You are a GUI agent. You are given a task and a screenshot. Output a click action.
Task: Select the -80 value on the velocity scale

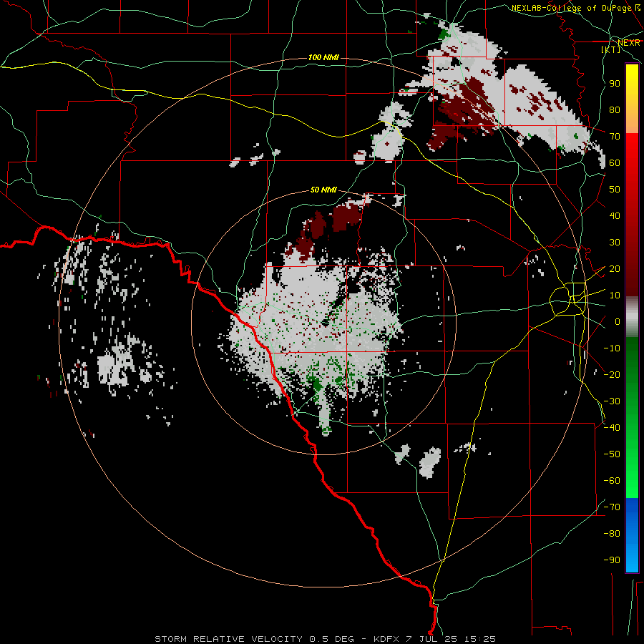(x=612, y=534)
